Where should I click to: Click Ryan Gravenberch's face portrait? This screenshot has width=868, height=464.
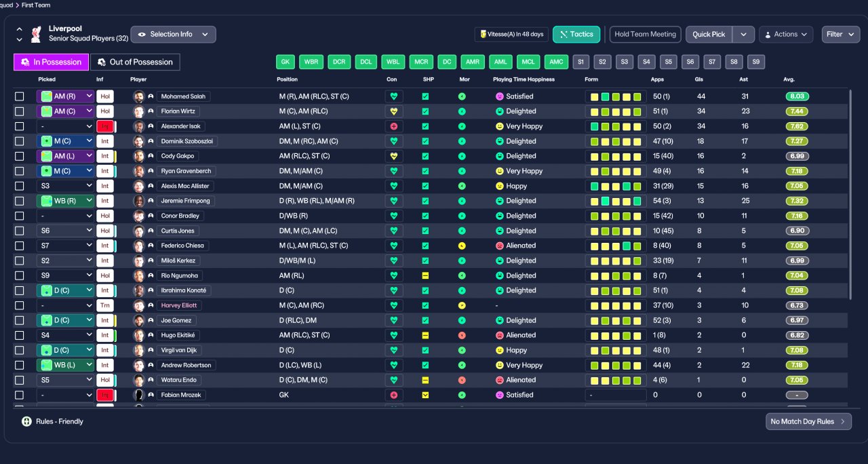(139, 171)
